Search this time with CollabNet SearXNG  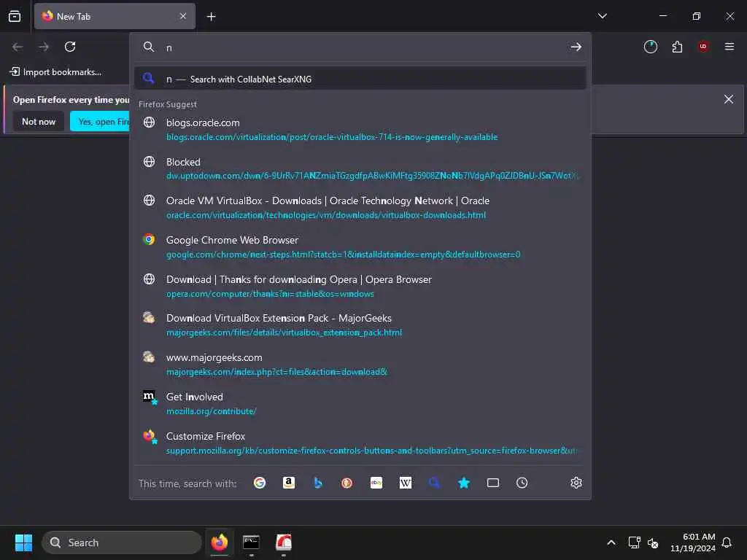[435, 483]
